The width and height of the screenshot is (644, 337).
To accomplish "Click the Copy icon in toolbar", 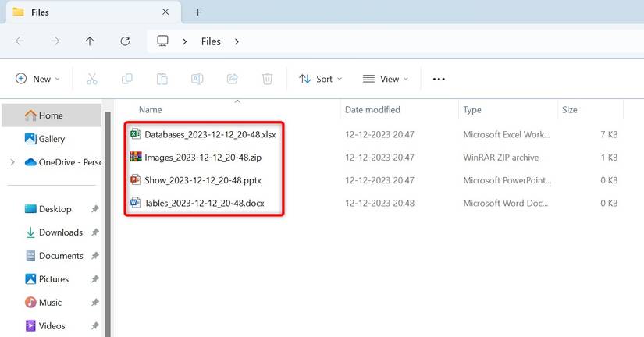I will coord(127,79).
